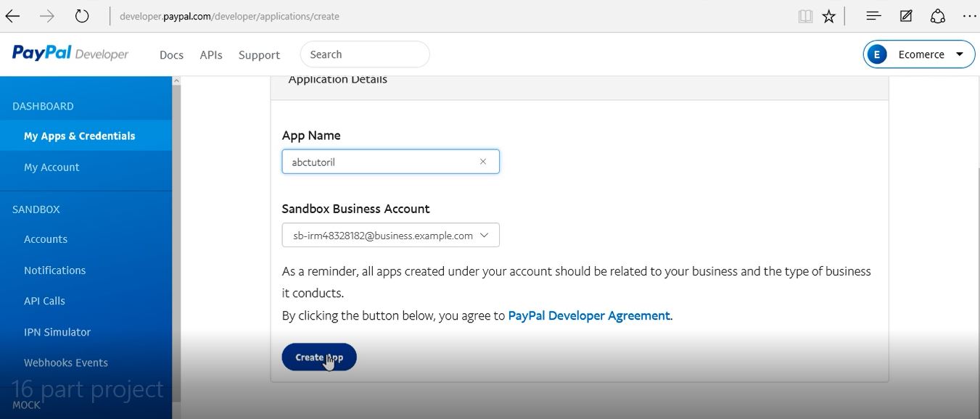Click the "Application Details" heading
The height and width of the screenshot is (419, 980).
point(338,79)
